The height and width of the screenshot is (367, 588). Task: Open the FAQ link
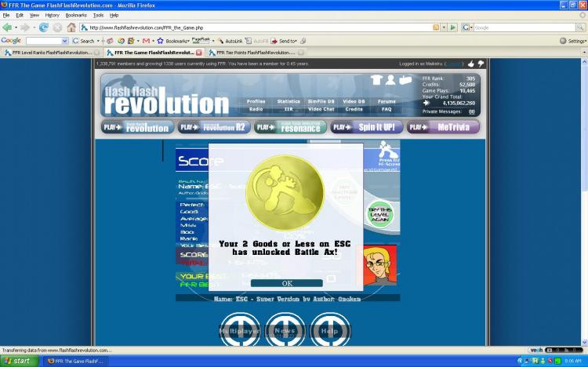click(387, 109)
